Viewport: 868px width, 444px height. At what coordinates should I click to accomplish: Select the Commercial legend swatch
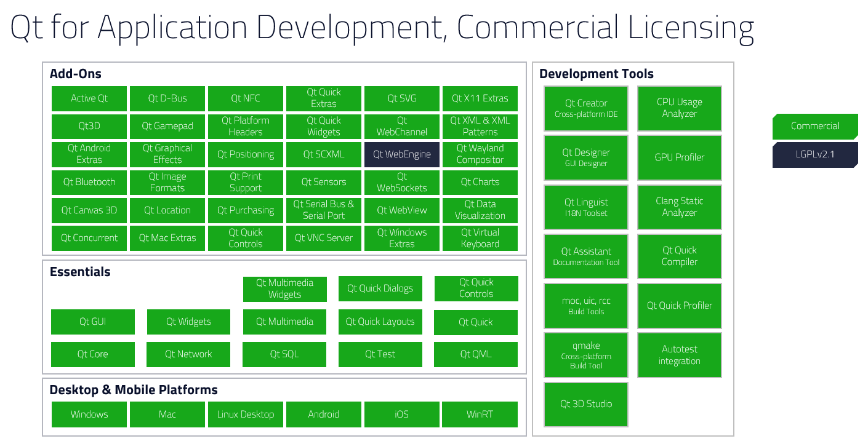pyautogui.click(x=814, y=126)
